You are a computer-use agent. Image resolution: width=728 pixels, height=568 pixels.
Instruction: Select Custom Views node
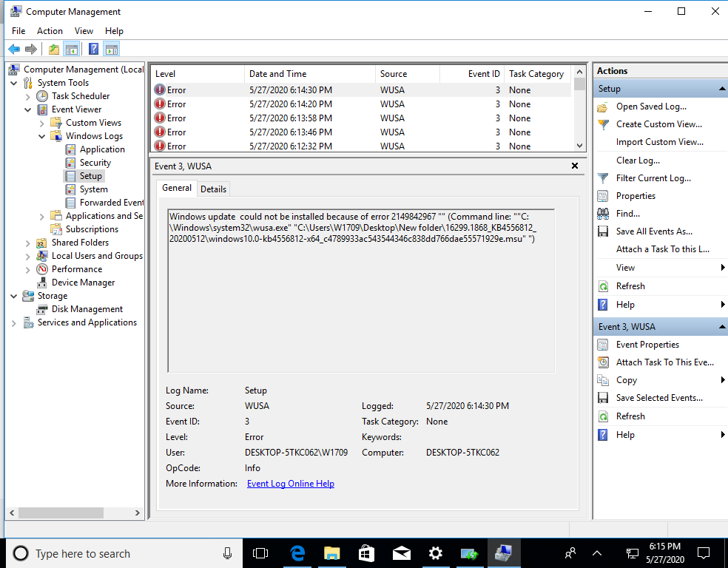pyautogui.click(x=93, y=123)
